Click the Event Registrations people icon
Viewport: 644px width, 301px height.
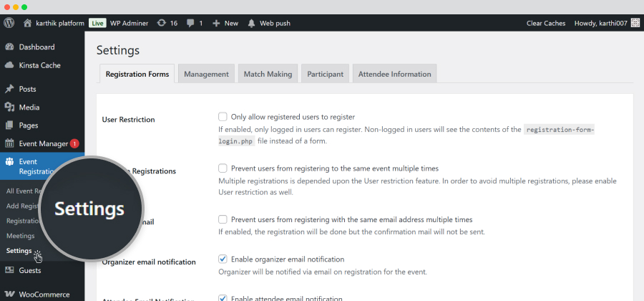point(9,162)
